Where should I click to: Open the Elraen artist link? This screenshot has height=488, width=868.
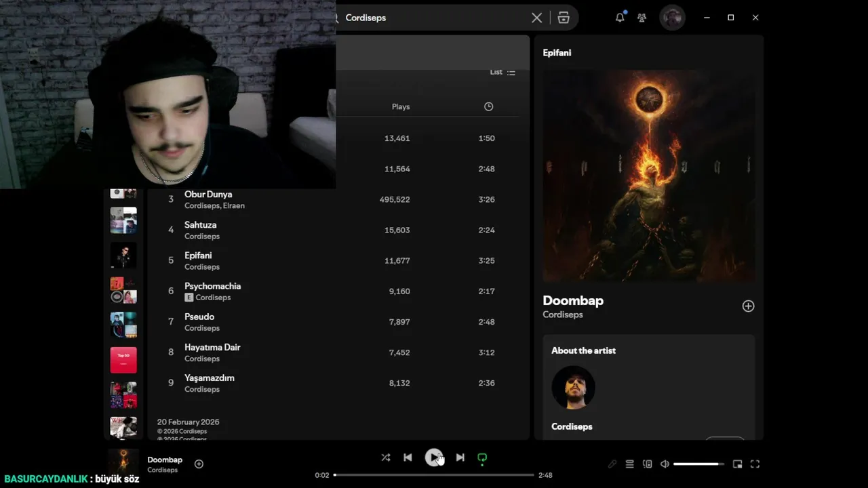234,206
